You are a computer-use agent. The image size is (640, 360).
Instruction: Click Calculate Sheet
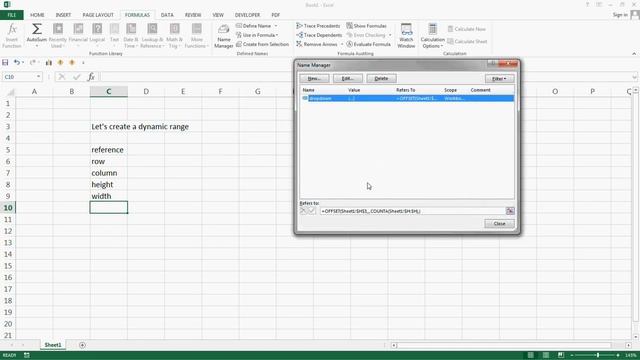tap(467, 41)
